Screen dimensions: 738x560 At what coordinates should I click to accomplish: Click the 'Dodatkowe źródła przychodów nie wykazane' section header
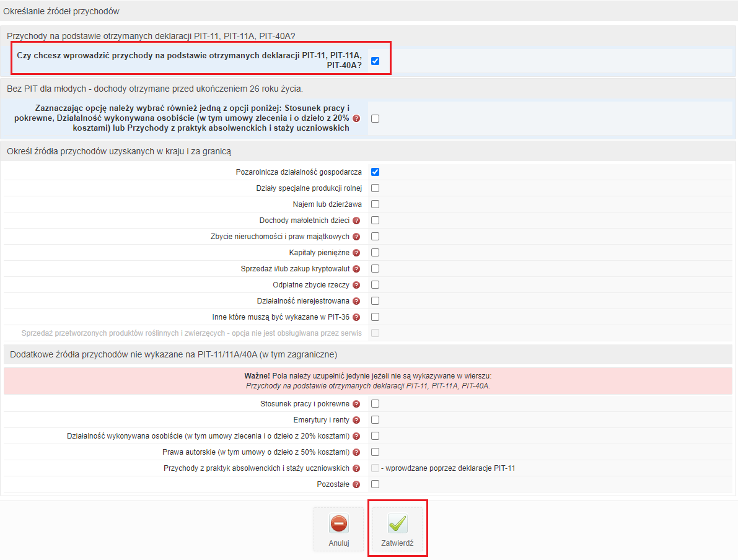[x=174, y=355]
